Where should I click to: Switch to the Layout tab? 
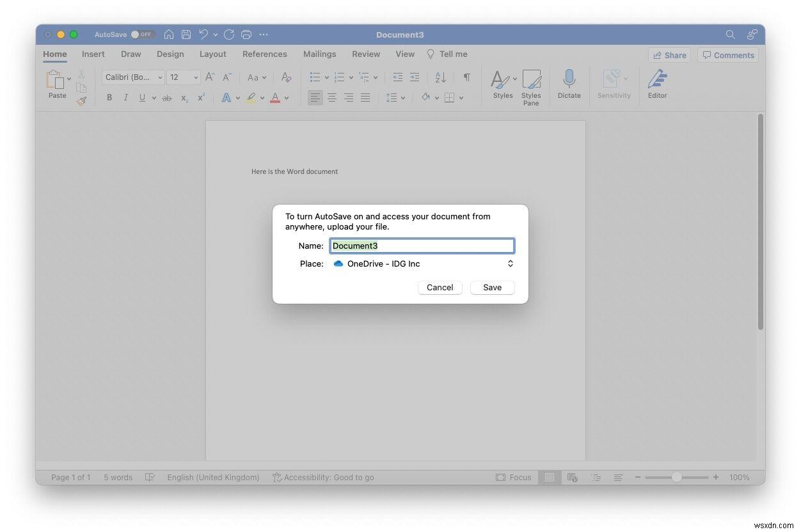[x=213, y=54]
